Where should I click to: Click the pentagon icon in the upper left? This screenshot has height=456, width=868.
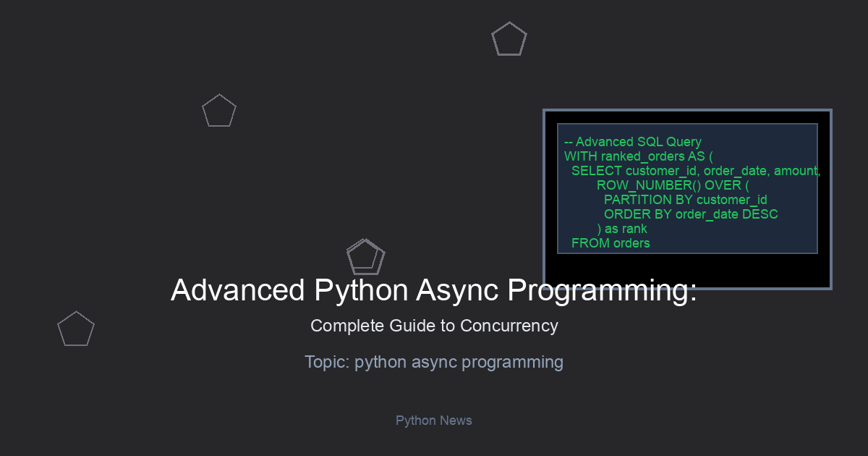pos(218,111)
